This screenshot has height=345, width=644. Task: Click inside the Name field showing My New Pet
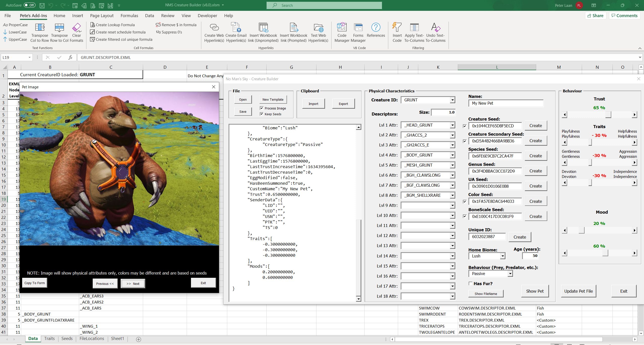coord(506,103)
